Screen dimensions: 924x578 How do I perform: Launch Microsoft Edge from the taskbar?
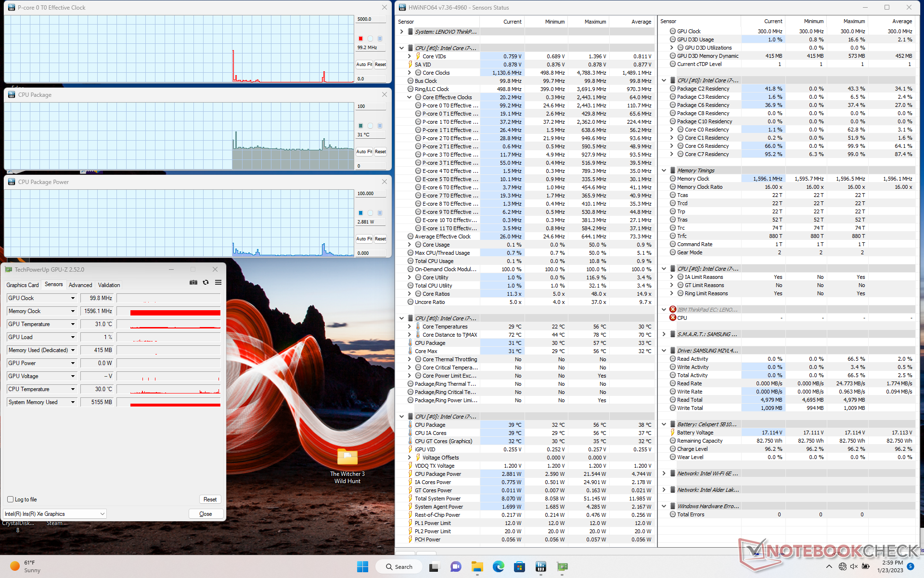[498, 566]
